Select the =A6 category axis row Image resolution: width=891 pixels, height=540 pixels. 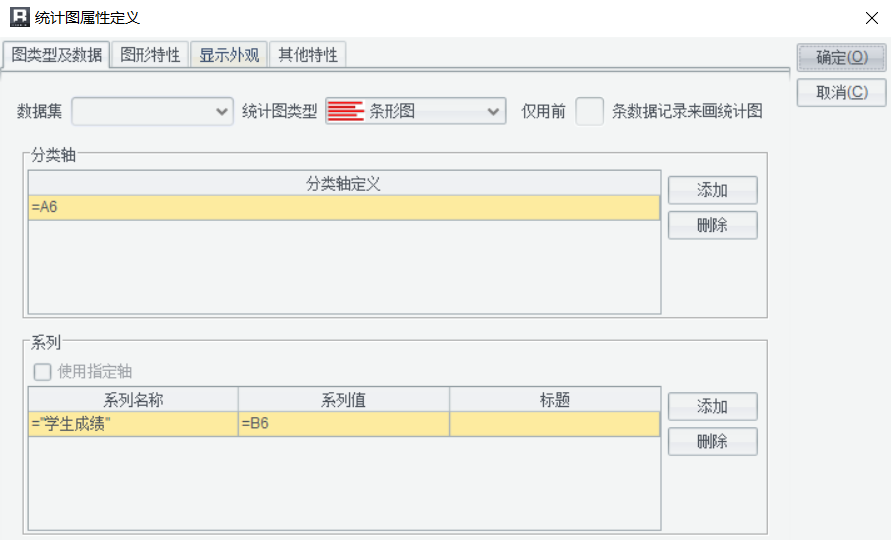pos(344,207)
